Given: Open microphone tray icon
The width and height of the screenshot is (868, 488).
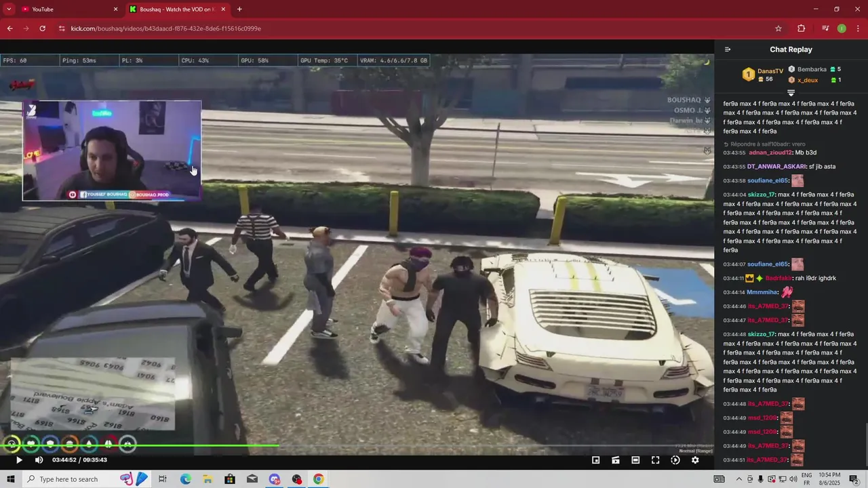Looking at the screenshot, I should (x=761, y=479).
